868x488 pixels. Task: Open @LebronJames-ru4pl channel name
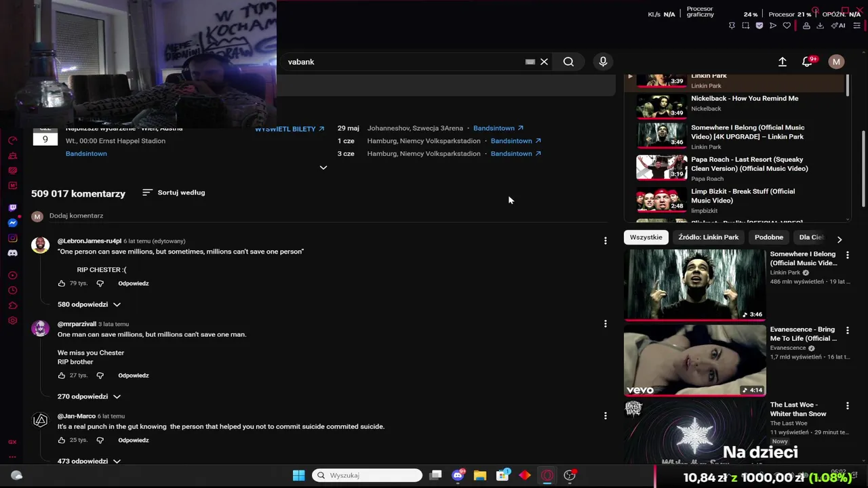pyautogui.click(x=90, y=241)
